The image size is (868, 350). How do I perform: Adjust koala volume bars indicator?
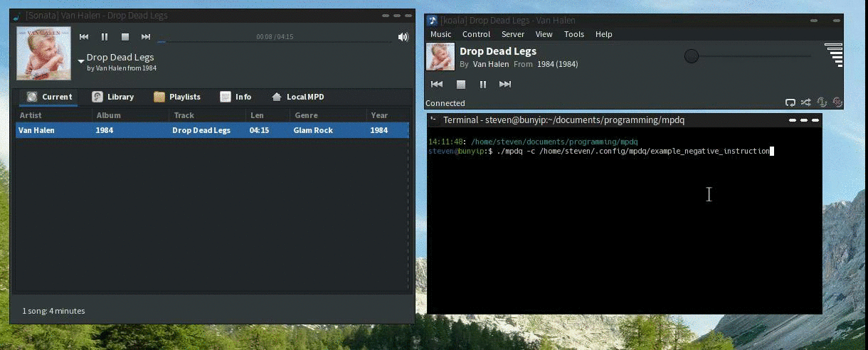[x=834, y=55]
